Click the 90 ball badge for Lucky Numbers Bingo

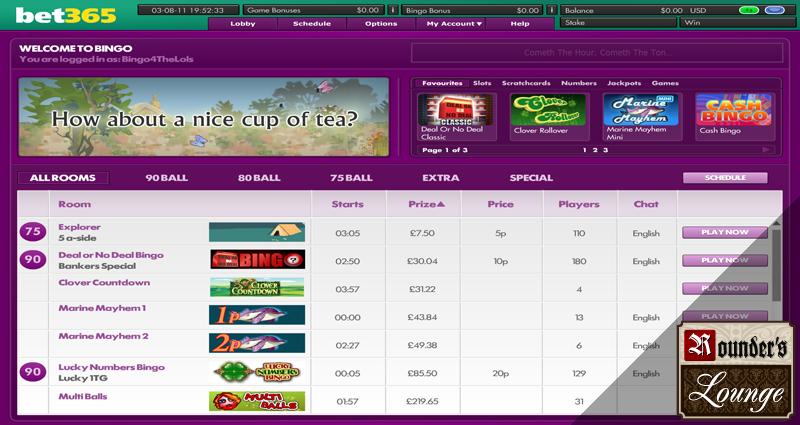[x=33, y=372]
